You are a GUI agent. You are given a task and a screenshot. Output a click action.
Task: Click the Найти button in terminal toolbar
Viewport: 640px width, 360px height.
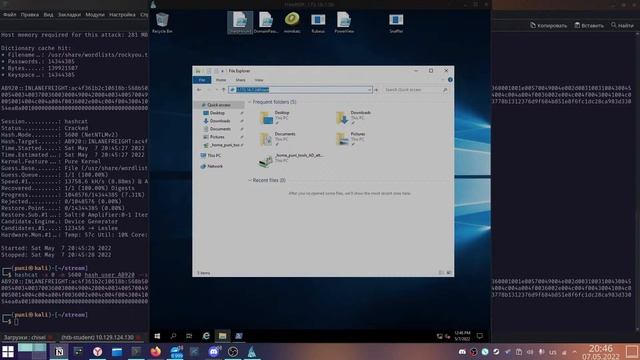[622, 25]
